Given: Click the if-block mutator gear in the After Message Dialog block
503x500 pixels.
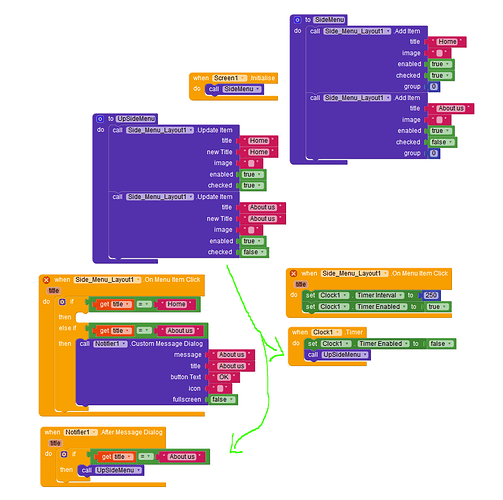Looking at the screenshot, I should [x=64, y=454].
